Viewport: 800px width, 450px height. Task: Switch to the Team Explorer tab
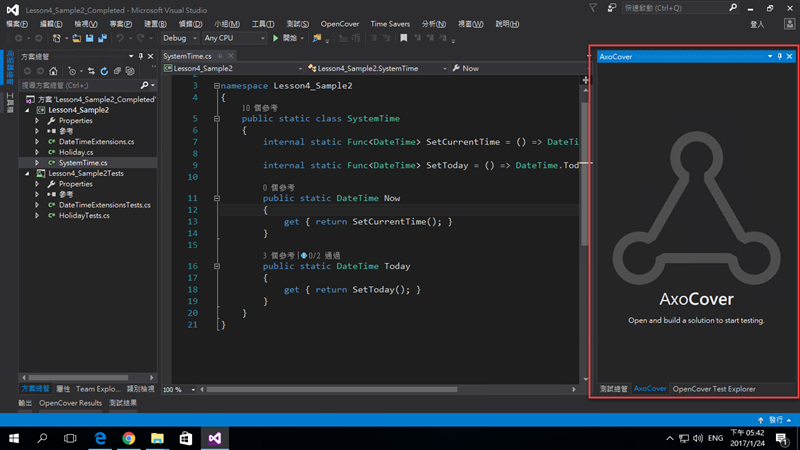click(98, 389)
